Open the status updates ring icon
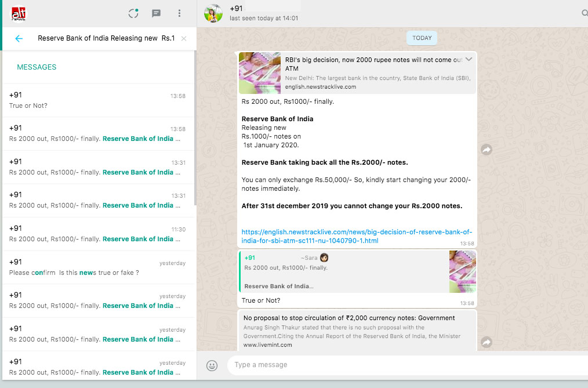588x388 pixels. [133, 13]
